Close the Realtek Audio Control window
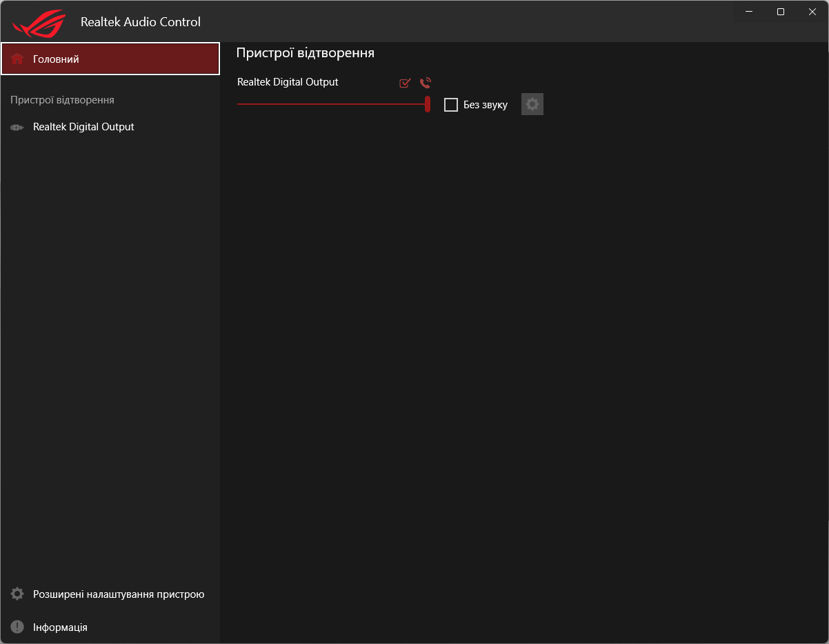The width and height of the screenshot is (829, 644). 812,12
